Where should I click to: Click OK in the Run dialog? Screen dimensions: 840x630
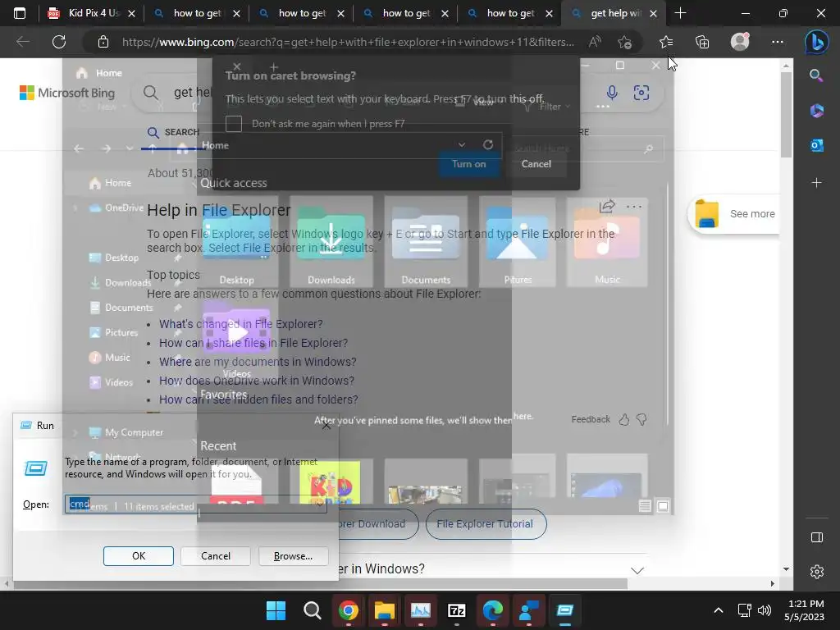(x=138, y=556)
